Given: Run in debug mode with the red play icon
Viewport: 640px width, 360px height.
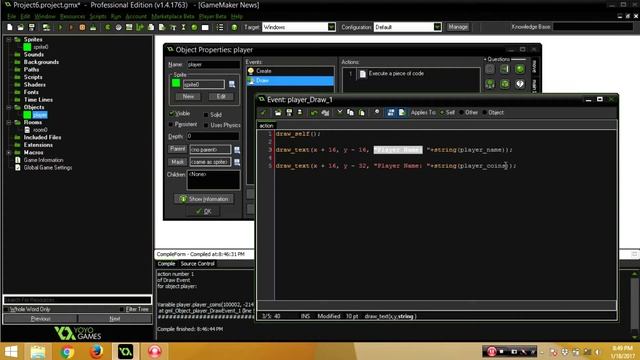Looking at the screenshot, I should click(x=71, y=27).
